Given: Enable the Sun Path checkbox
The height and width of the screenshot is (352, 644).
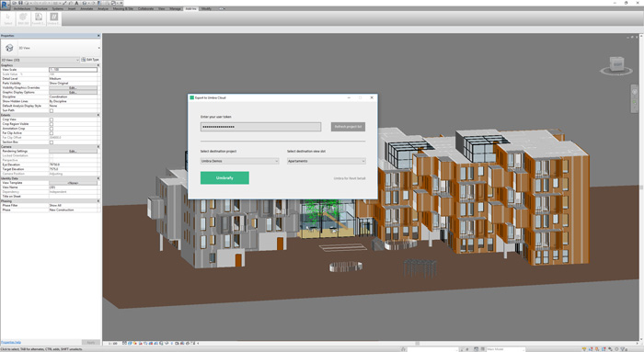Looking at the screenshot, I should 52,110.
